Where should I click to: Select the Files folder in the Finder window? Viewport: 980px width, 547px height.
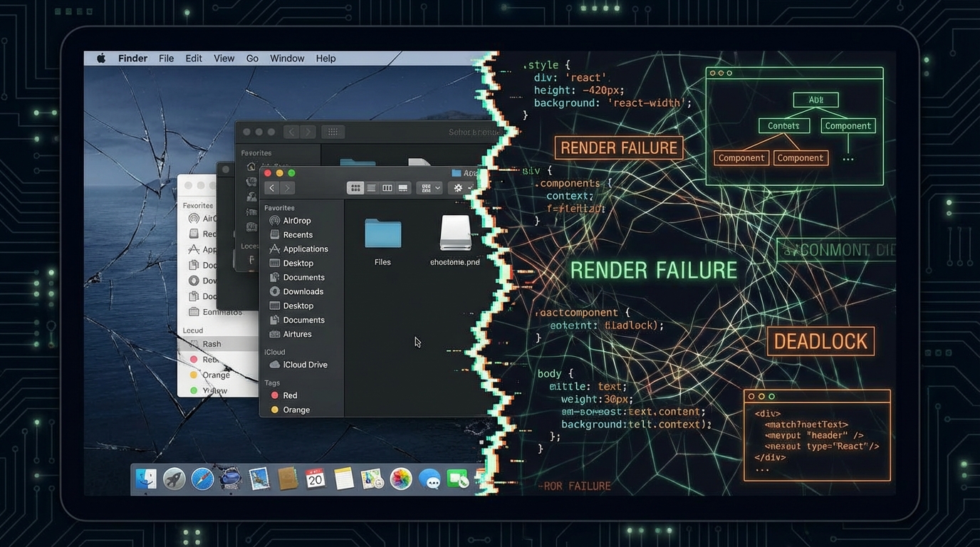pos(382,234)
